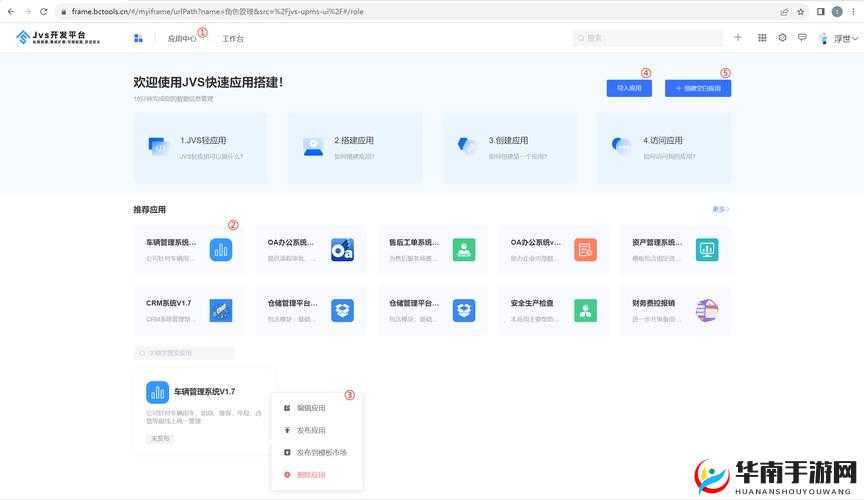
Task: Open the settings gear icon
Action: (x=782, y=37)
